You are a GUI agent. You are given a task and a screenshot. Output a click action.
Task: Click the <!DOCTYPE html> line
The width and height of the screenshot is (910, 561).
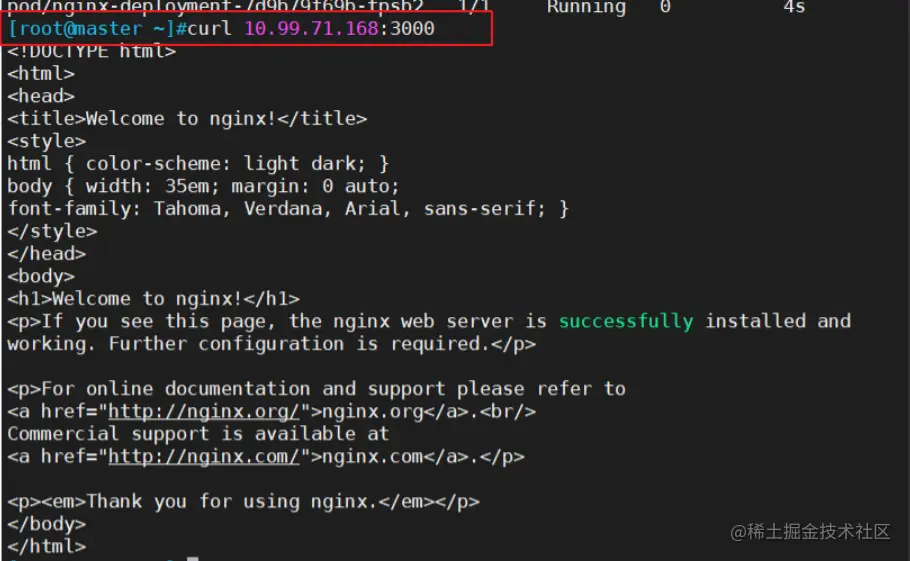(x=92, y=52)
